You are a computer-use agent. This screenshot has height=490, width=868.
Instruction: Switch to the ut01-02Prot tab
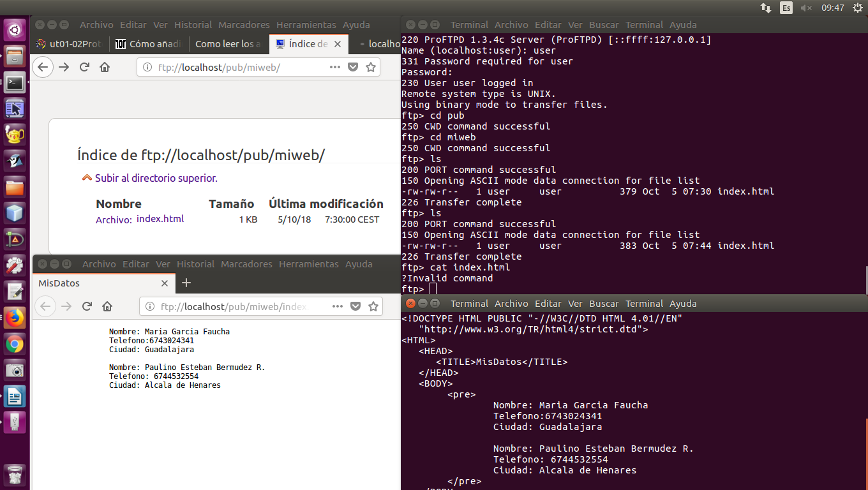click(69, 44)
